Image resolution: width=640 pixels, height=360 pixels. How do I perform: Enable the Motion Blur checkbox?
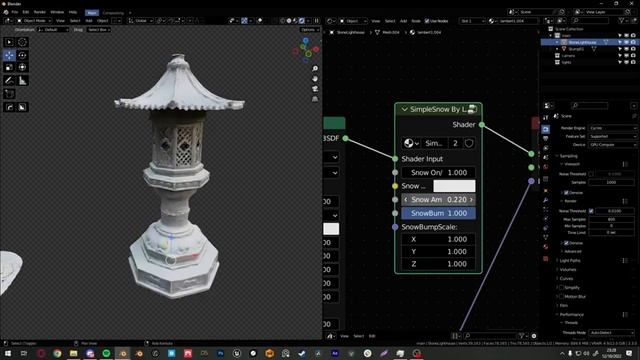(x=562, y=297)
